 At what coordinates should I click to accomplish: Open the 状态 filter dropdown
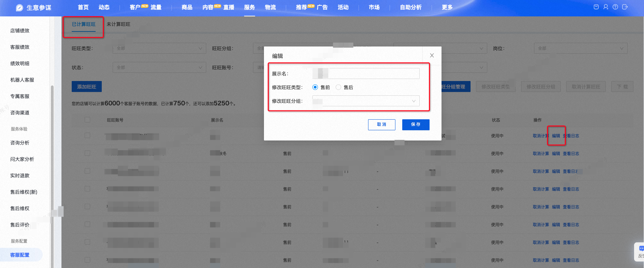coord(159,67)
